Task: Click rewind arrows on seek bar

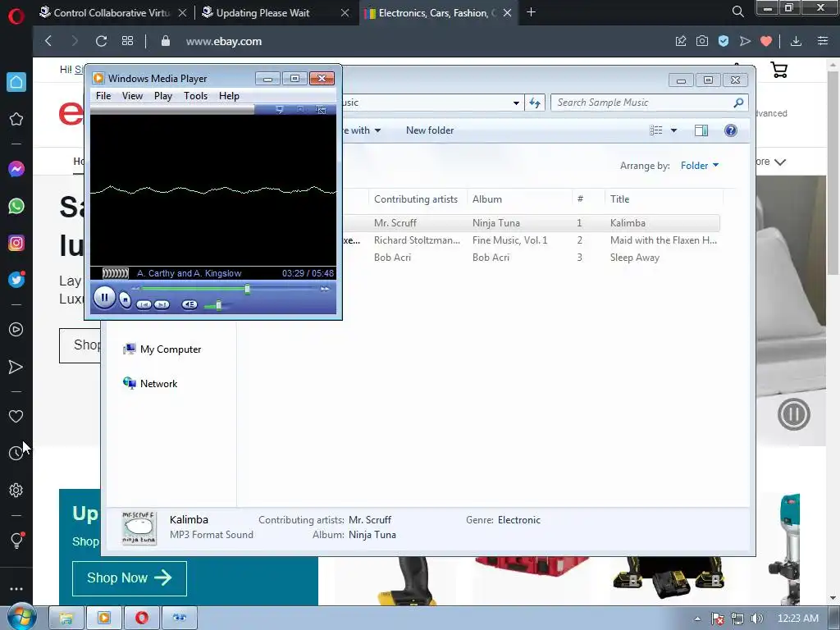Action: (135, 289)
